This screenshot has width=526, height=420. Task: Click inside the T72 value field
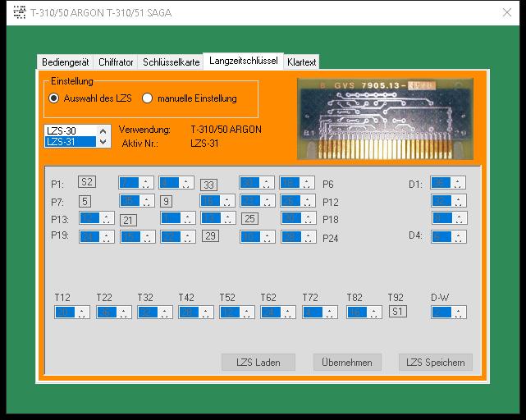click(313, 313)
